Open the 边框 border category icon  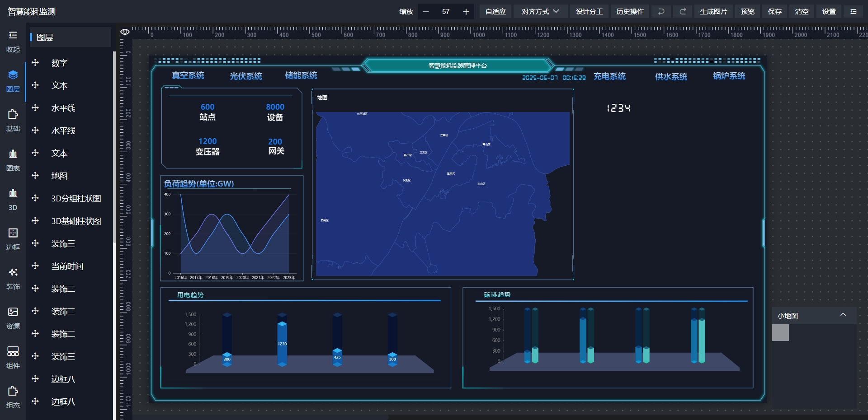tap(13, 233)
